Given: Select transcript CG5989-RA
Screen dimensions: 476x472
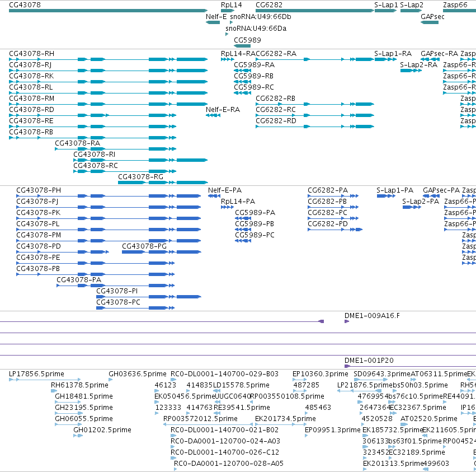Looking at the screenshot, I should [254, 65].
